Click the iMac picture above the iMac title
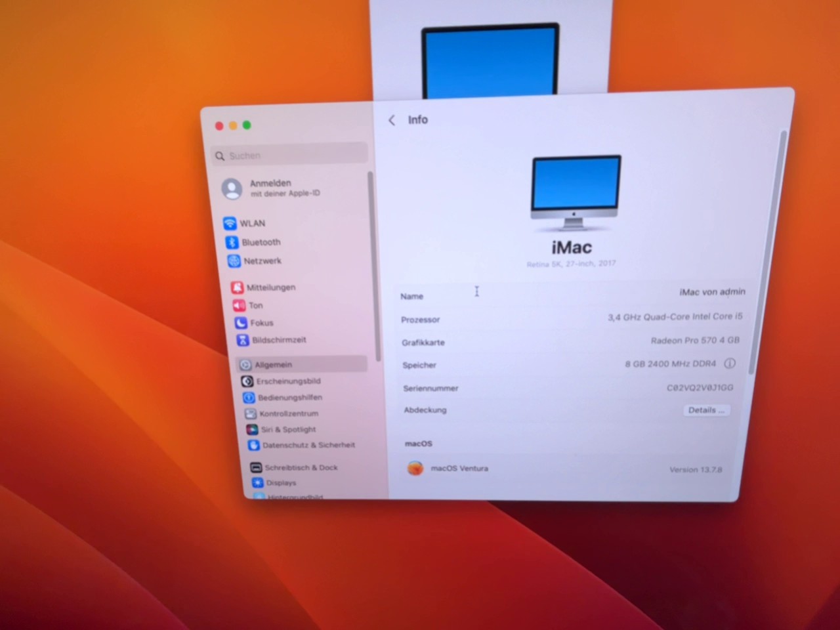The width and height of the screenshot is (840, 630). (576, 194)
